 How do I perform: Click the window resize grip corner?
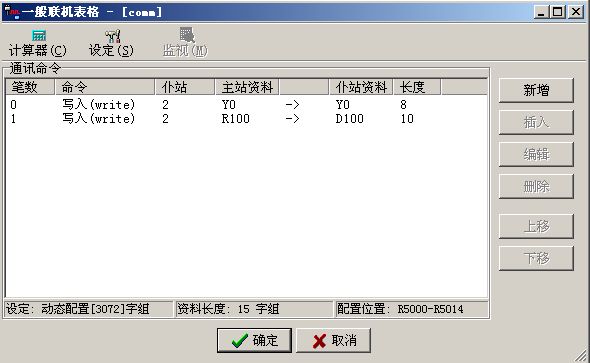pyautogui.click(x=582, y=355)
